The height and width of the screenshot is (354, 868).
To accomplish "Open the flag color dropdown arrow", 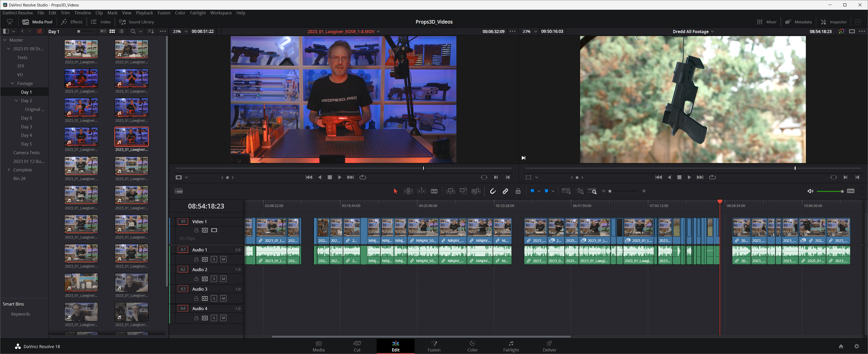I will (539, 191).
